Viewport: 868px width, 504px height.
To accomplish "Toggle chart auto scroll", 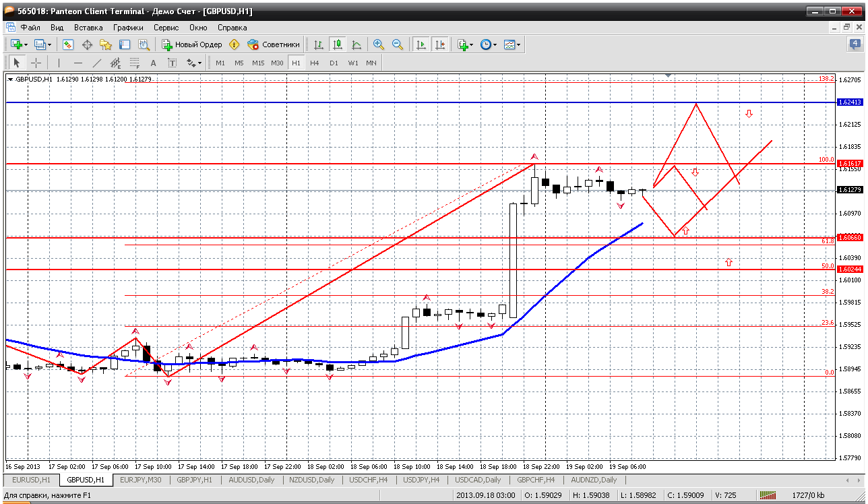I will coord(421,44).
